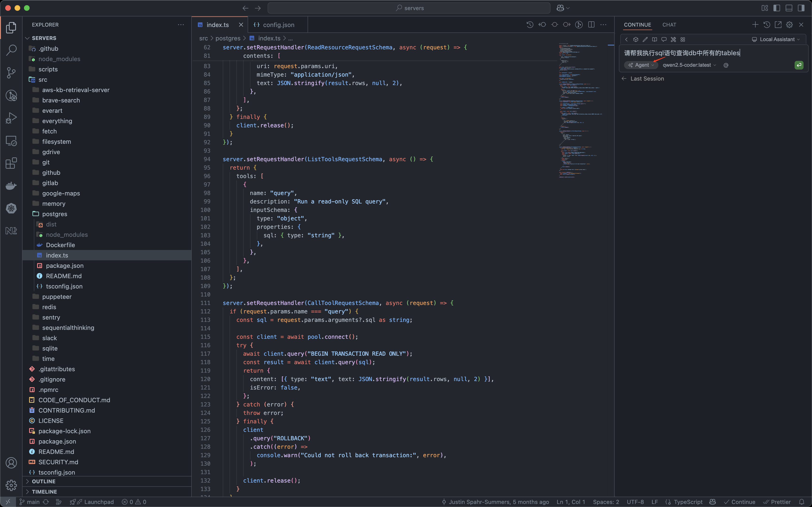Click the close X on index.ts tab
The image size is (812, 507).
point(241,25)
